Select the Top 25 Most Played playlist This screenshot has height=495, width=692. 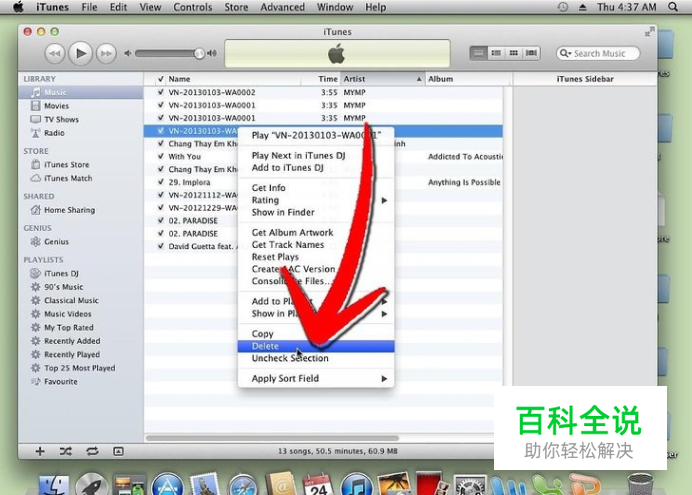tap(81, 368)
